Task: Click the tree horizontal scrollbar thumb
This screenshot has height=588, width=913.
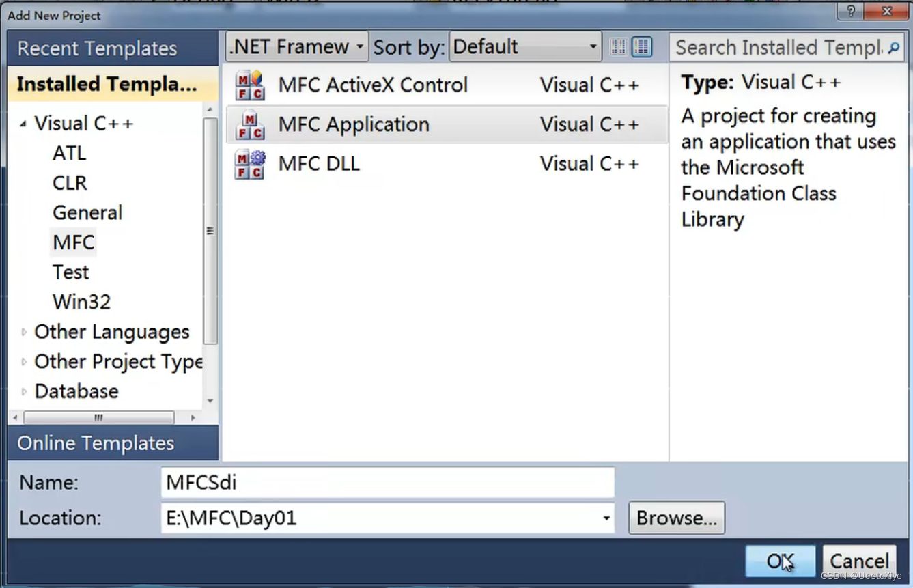Action: coord(99,417)
